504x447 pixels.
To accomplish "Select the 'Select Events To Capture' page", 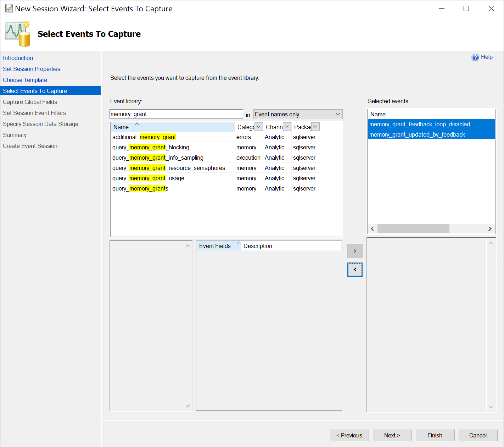I will (50, 91).
